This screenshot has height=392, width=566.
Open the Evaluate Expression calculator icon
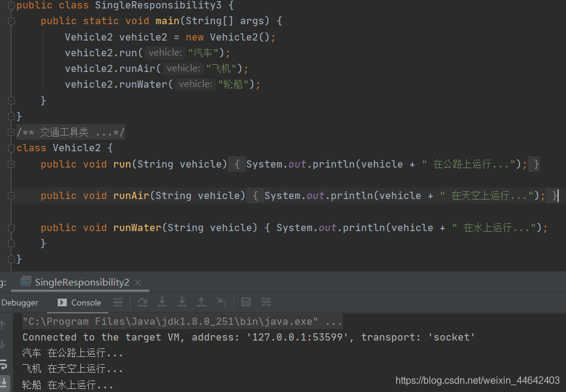(x=246, y=302)
